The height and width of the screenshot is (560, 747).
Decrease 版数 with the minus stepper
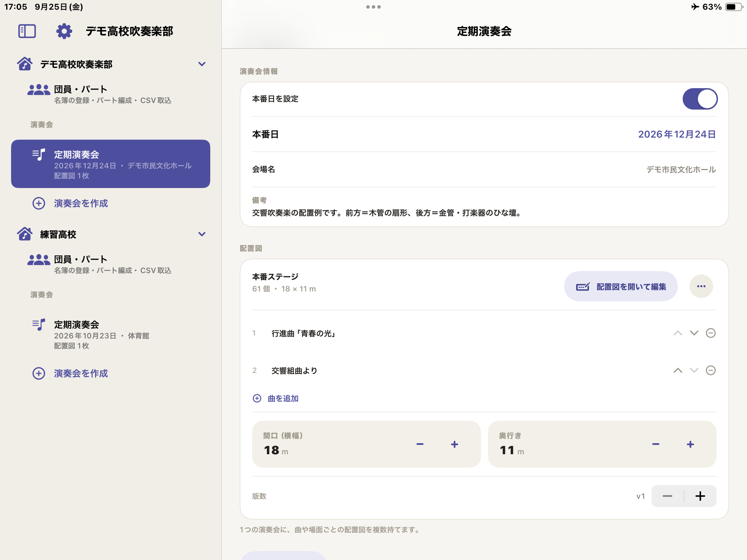pos(667,496)
